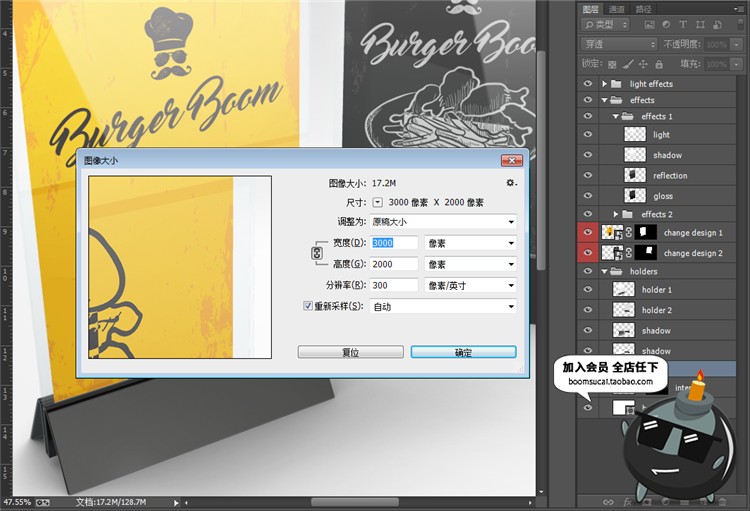
Task: Open the Image Size dialog gear menu
Action: (x=511, y=183)
